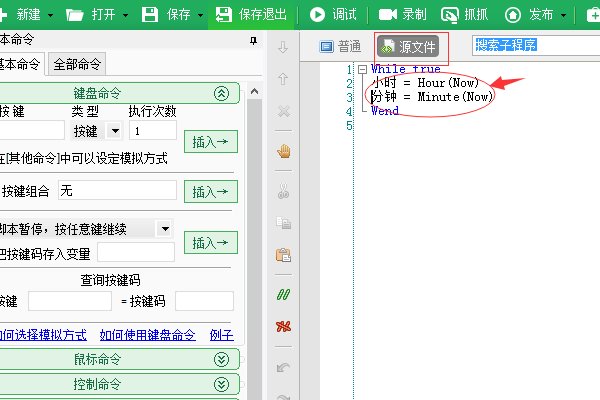Start 调试 (Debug) play button
This screenshot has height=400, width=600.
pos(317,15)
